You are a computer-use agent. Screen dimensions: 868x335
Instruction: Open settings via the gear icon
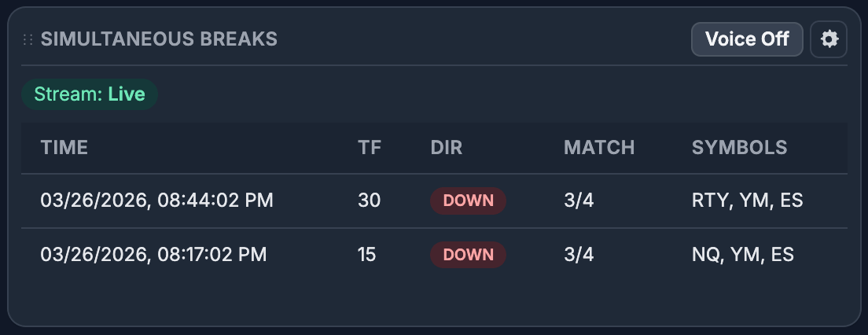pyautogui.click(x=829, y=39)
